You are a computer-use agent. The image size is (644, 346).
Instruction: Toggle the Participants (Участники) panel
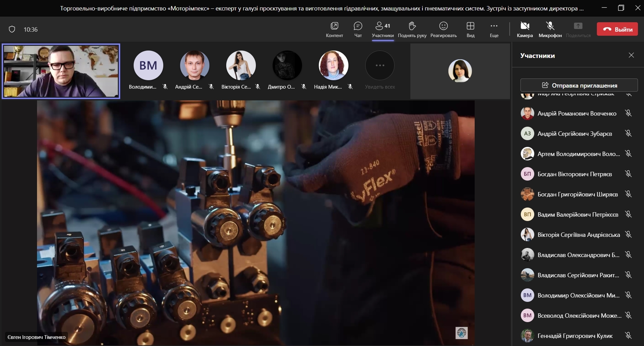(x=383, y=30)
